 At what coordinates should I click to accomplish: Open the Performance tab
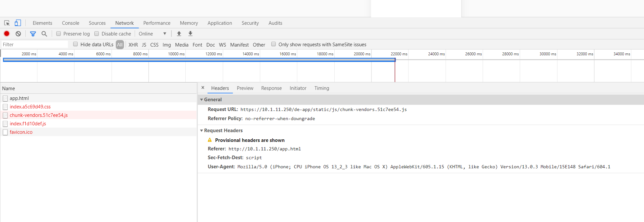point(157,23)
